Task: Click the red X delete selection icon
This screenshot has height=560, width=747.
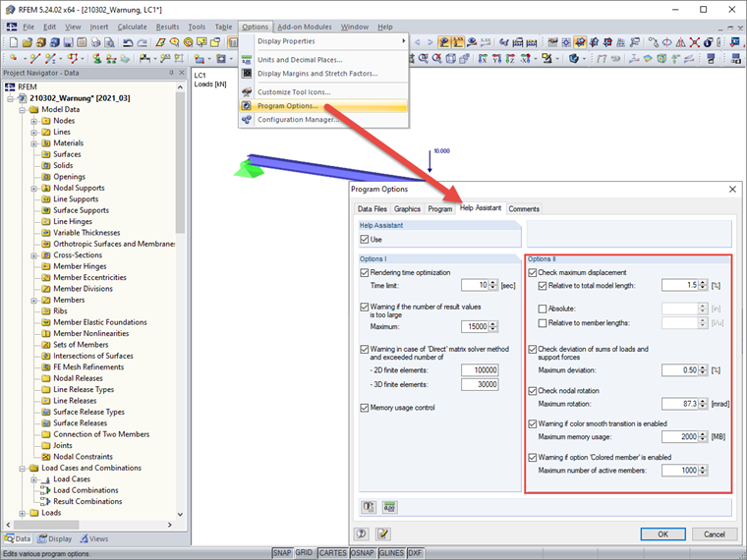Action: pyautogui.click(x=695, y=43)
